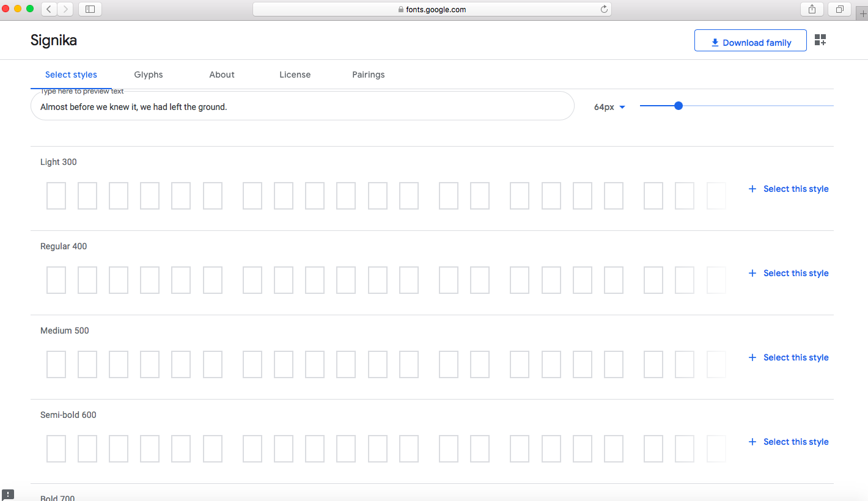Reload the fonts.google.com page
This screenshot has width=868, height=501.
(604, 9)
